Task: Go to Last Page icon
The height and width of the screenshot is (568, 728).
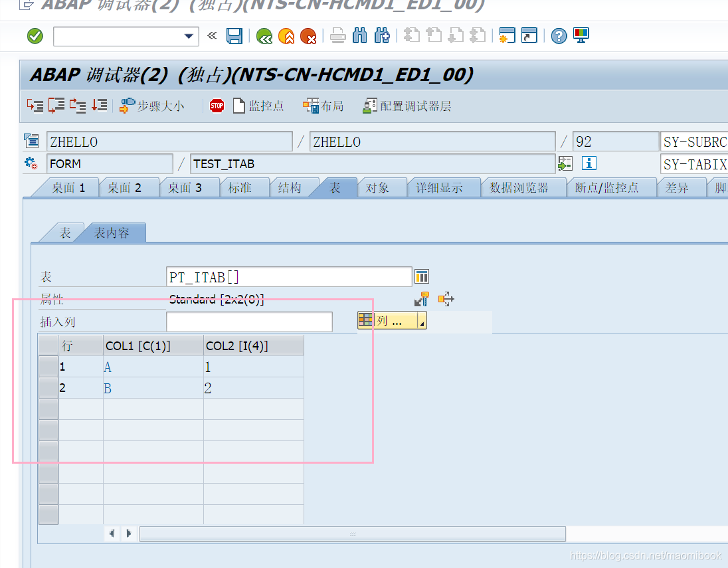Action: (478, 36)
